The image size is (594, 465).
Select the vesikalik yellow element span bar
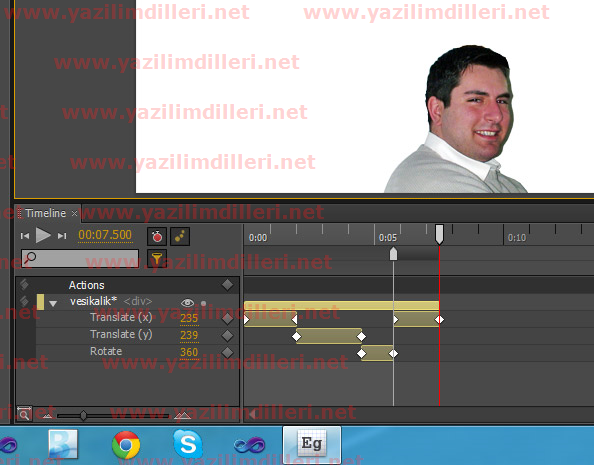342,305
